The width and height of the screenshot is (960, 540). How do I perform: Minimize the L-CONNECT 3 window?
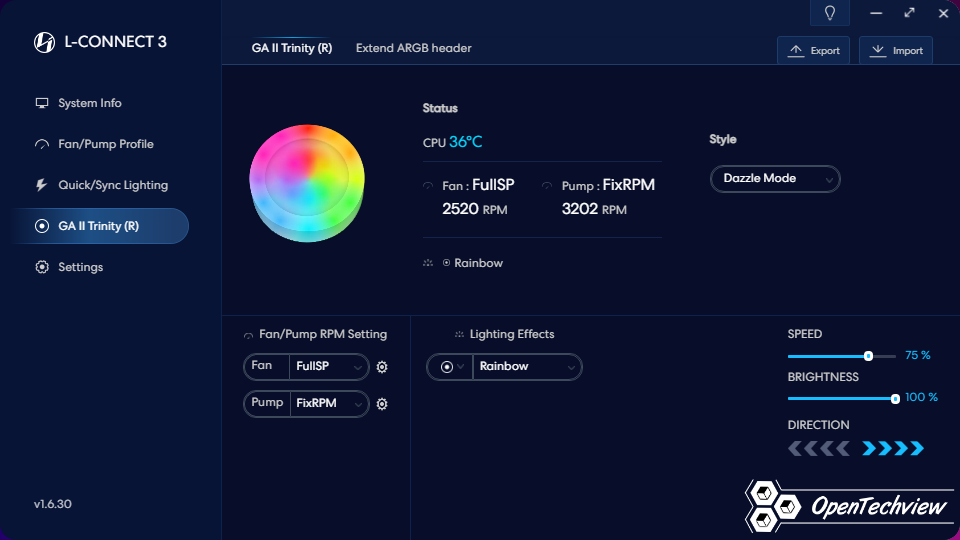[876, 13]
